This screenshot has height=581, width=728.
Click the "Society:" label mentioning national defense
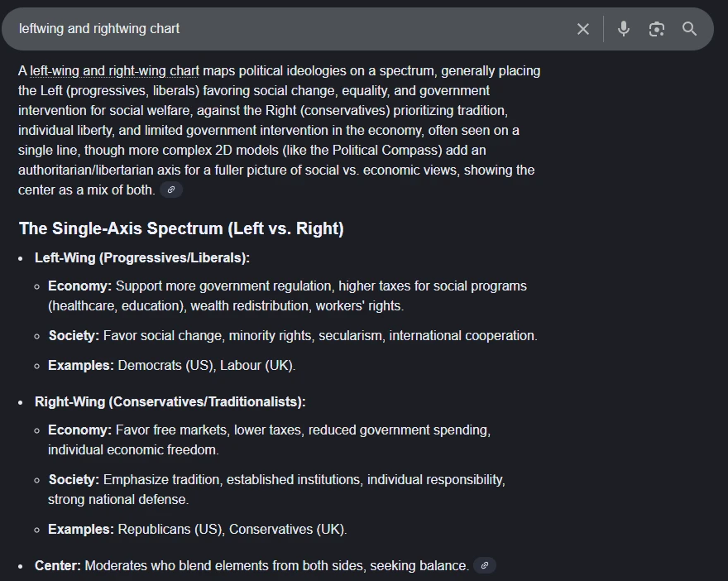(x=74, y=479)
